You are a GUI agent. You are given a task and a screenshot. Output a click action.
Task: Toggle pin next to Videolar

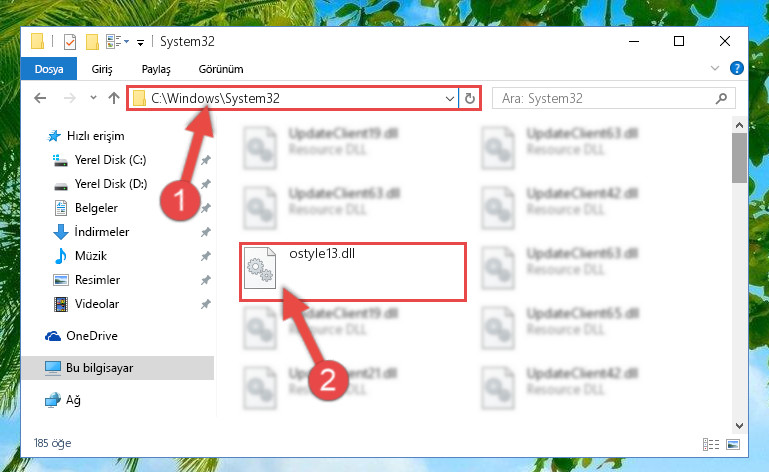pyautogui.click(x=205, y=304)
